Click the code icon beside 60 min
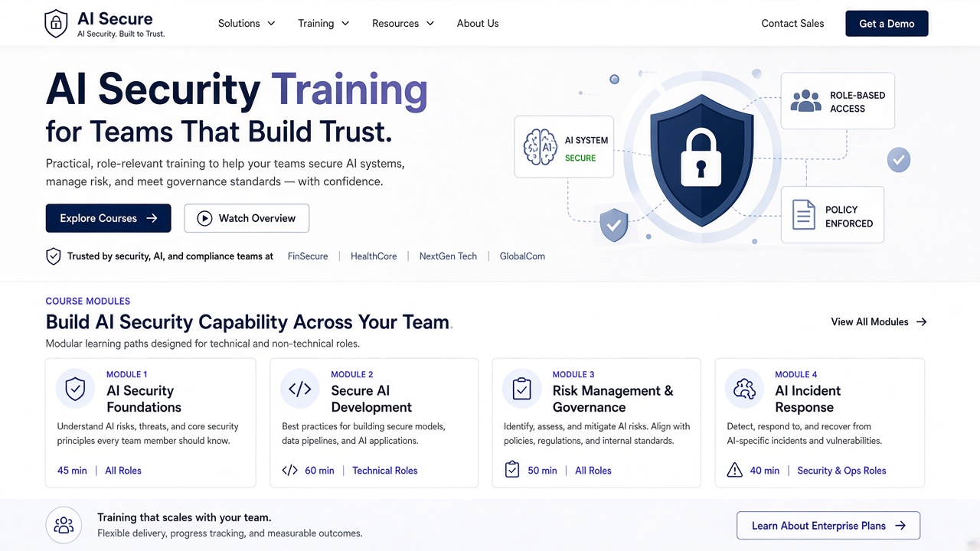 [289, 471]
